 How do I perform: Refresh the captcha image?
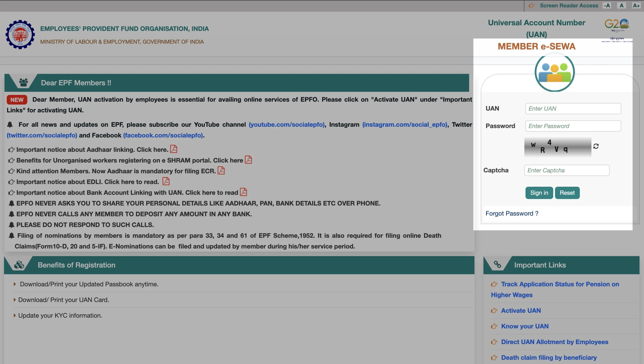tap(596, 146)
